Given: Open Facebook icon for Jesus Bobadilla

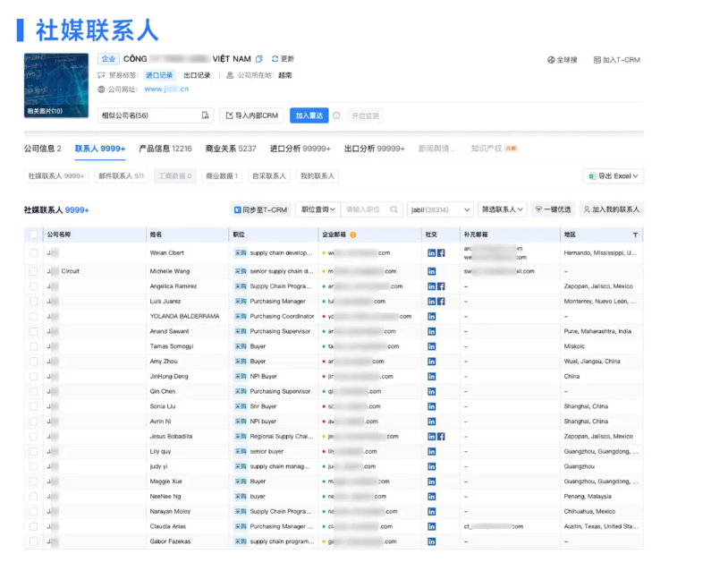Looking at the screenshot, I should pyautogui.click(x=441, y=437).
